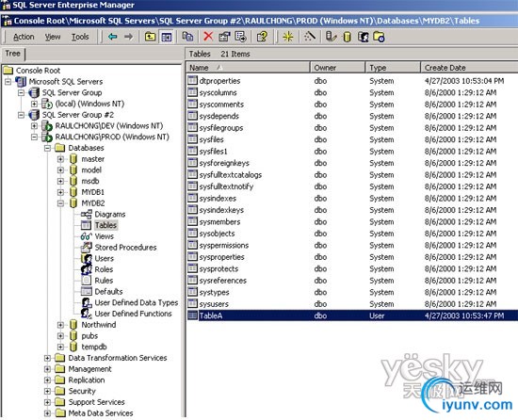Click the Run a Wizard wand icon
Screen dimensions: 518x420
(x=310, y=37)
